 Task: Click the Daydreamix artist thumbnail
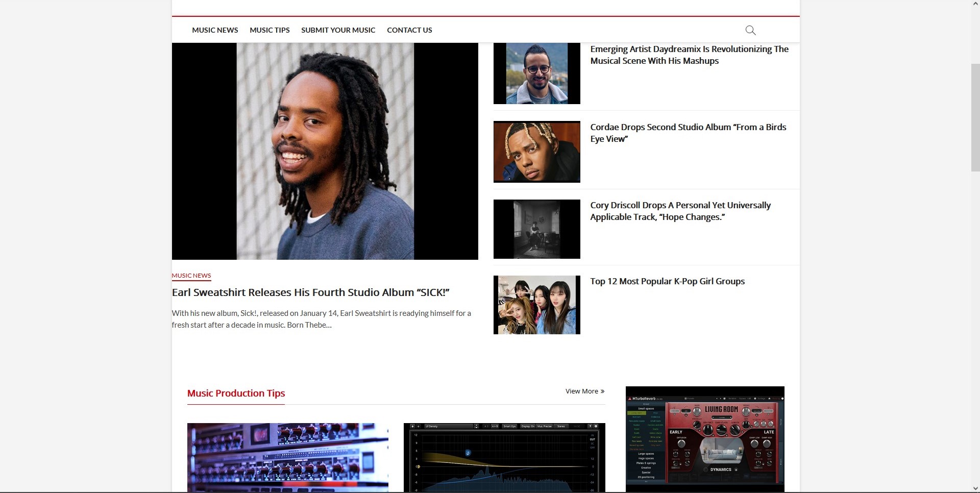[x=536, y=73]
